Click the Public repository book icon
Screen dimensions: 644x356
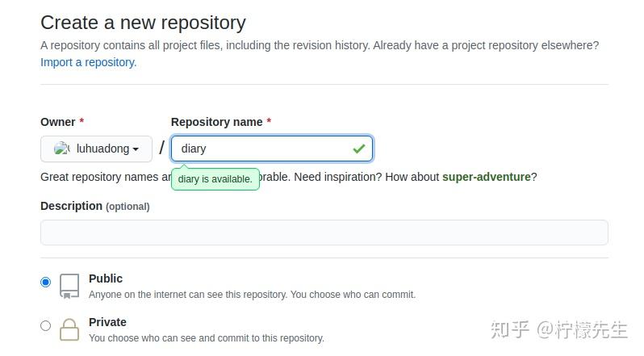pyautogui.click(x=69, y=286)
